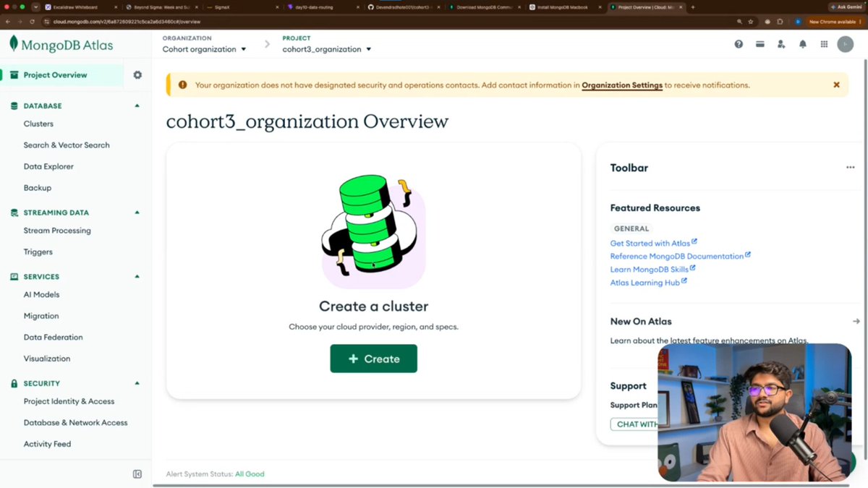868x488 pixels.
Task: Click the bookmark star in address bar
Action: pyautogui.click(x=751, y=22)
